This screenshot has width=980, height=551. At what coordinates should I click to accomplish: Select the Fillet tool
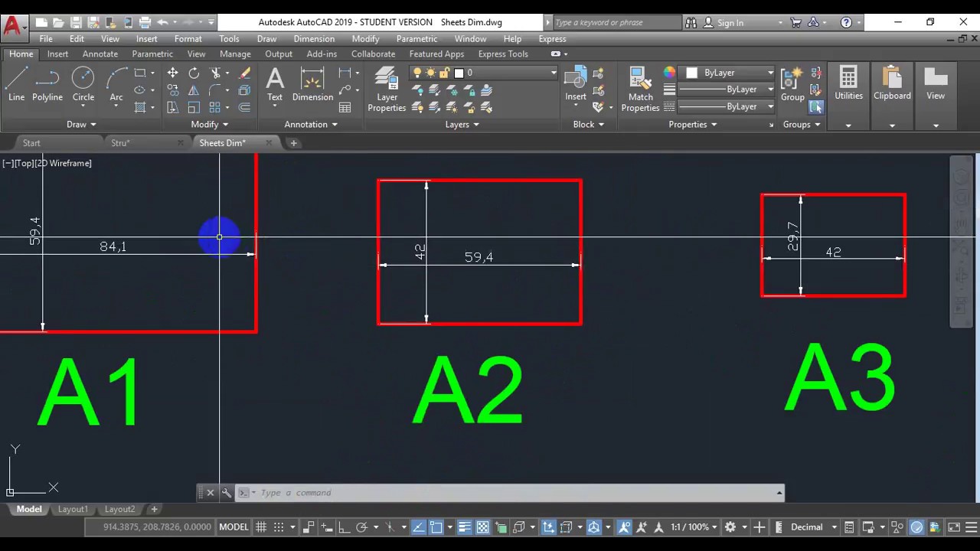pos(215,90)
